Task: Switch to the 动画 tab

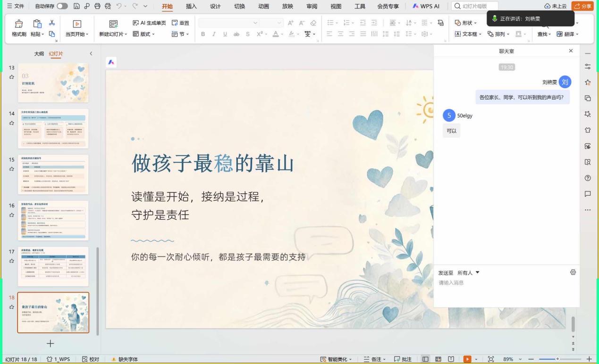Action: [263, 6]
